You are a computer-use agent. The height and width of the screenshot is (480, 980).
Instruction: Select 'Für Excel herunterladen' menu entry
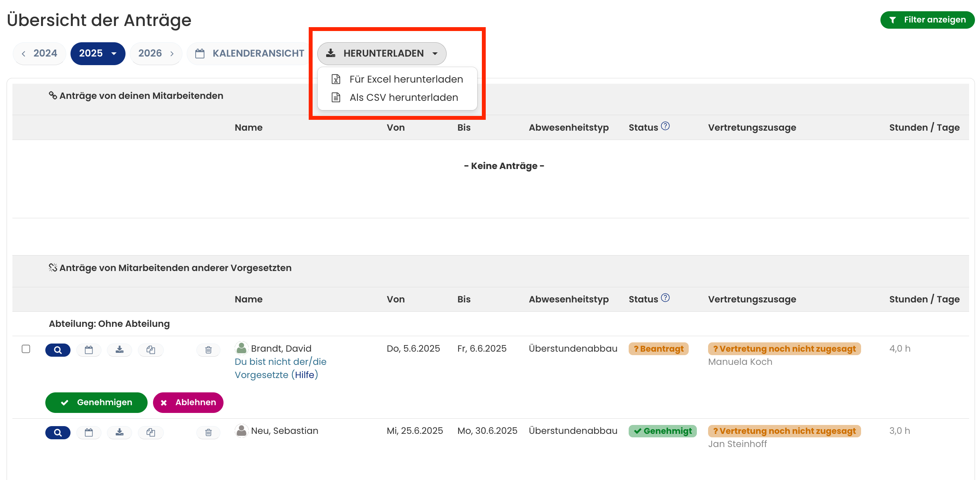click(x=406, y=79)
